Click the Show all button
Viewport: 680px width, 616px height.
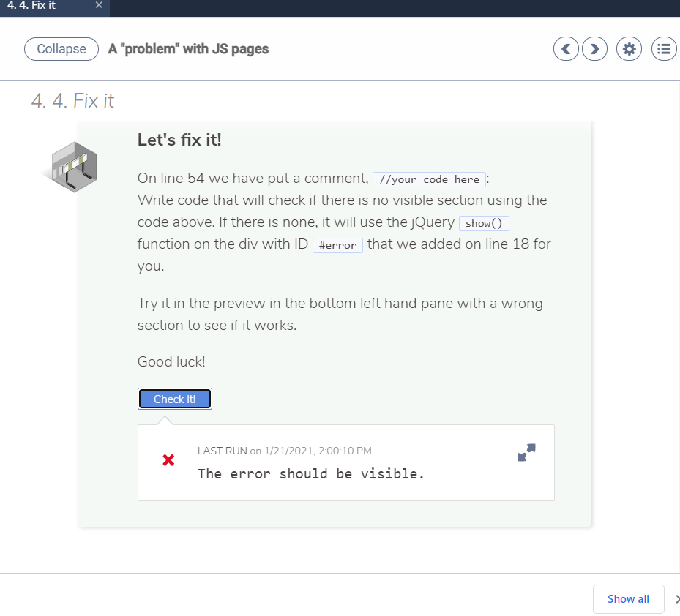628,598
